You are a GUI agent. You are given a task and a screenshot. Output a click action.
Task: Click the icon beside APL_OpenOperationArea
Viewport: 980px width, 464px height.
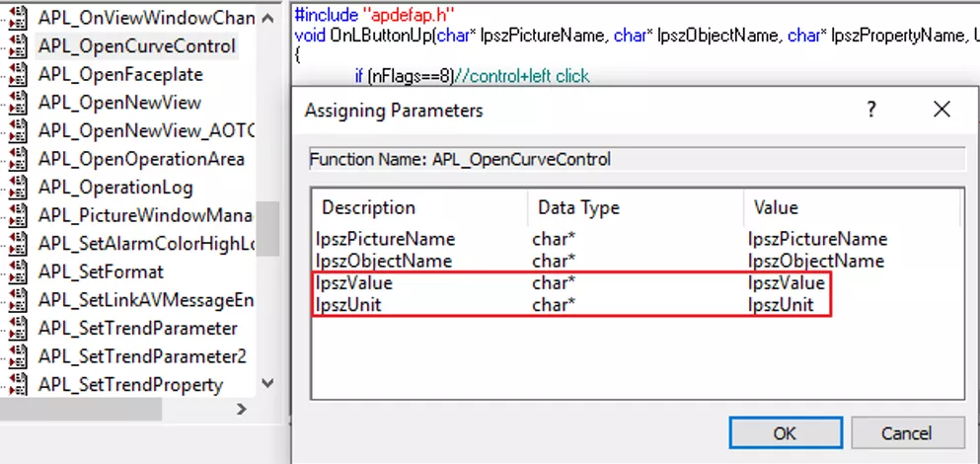(x=18, y=159)
